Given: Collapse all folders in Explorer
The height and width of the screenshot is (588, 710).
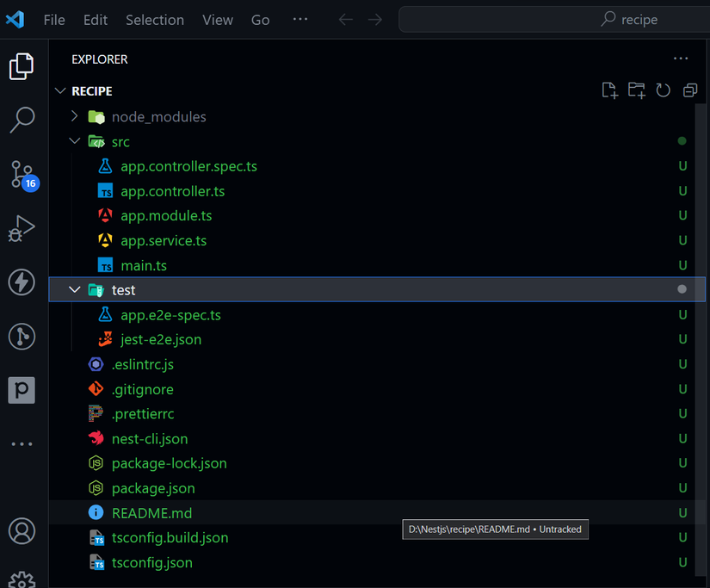Looking at the screenshot, I should 689,90.
